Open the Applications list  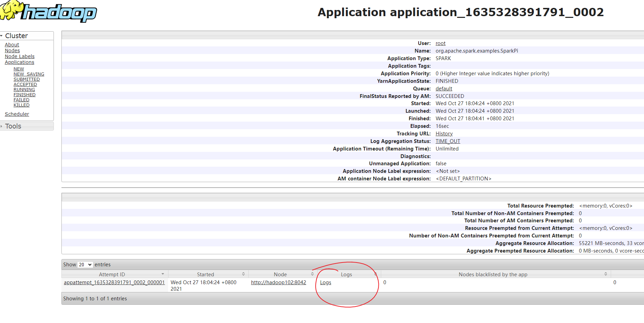(x=20, y=62)
